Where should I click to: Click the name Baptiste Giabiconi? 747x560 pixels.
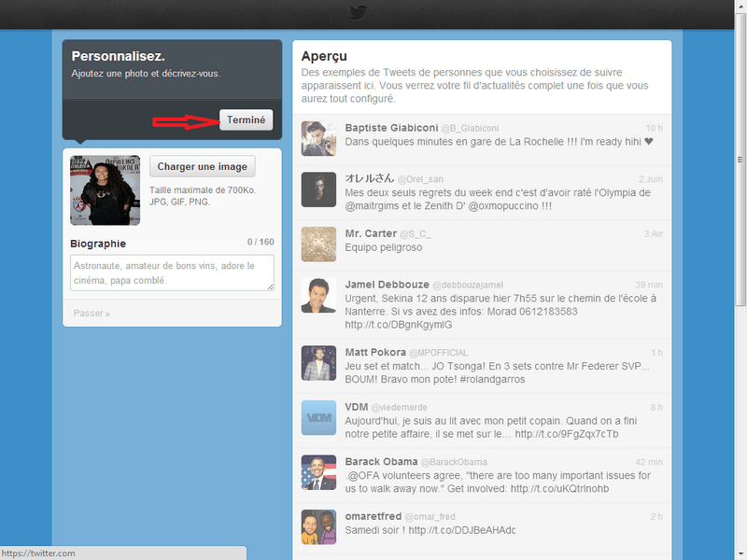point(391,128)
